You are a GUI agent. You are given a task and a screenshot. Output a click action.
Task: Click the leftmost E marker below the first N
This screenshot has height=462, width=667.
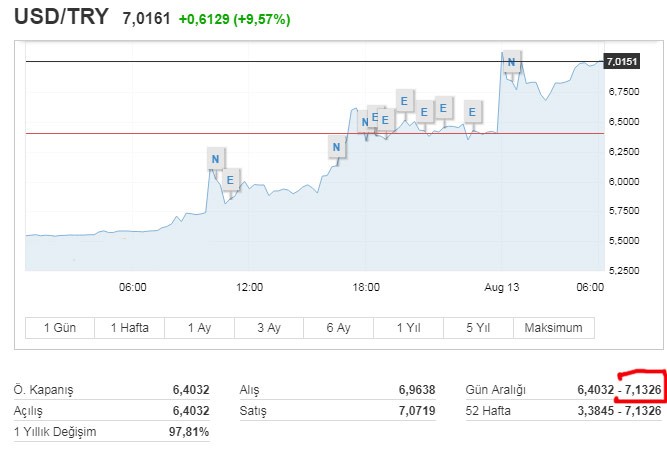[231, 180]
